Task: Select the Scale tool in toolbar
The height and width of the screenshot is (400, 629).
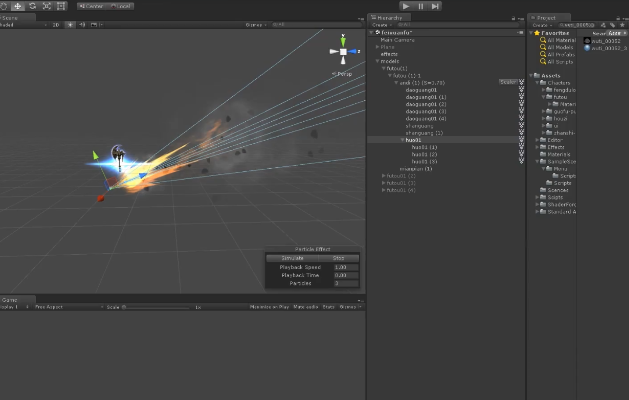Action: tap(47, 6)
